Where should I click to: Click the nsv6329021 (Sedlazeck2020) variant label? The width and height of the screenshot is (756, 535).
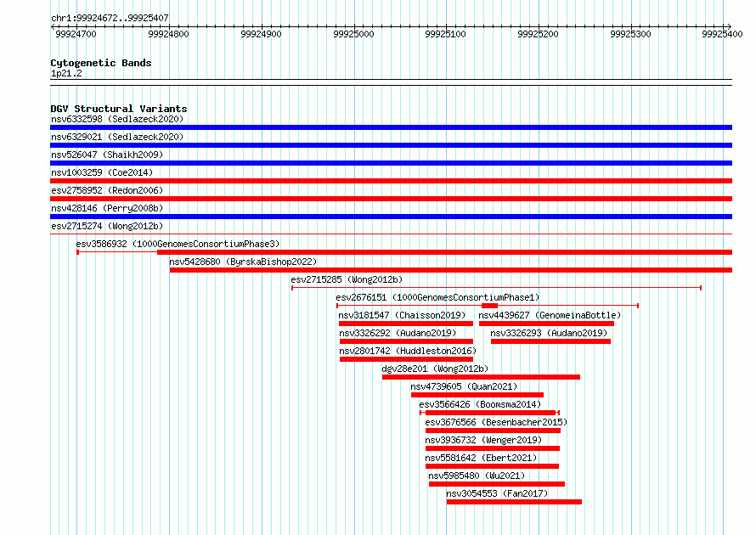[117, 137]
